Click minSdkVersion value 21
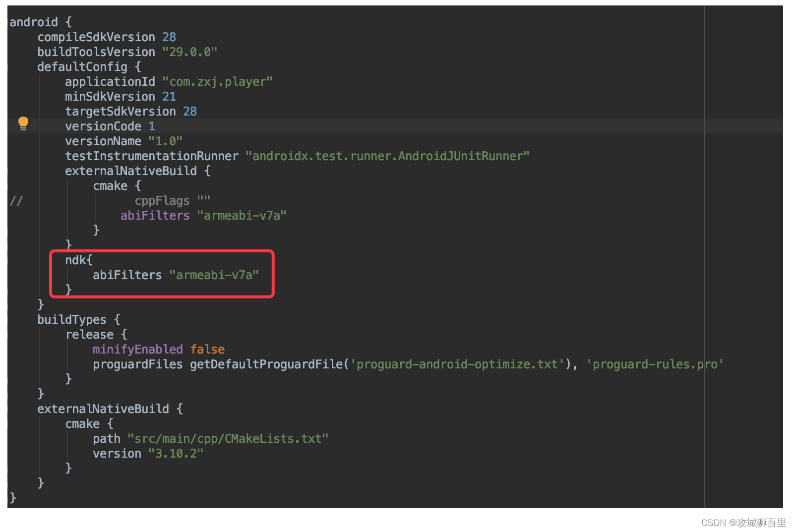Image resolution: width=794 pixels, height=532 pixels. [169, 97]
